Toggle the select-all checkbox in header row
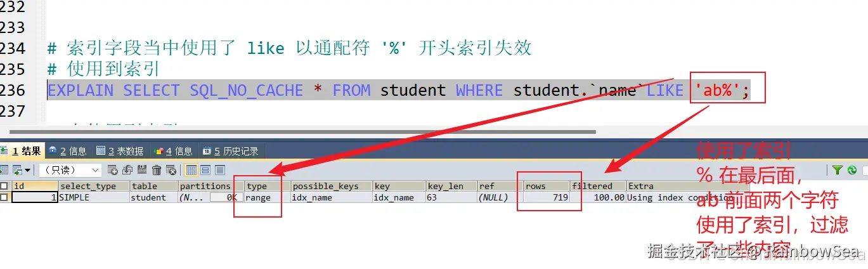The width and height of the screenshot is (868, 269). [4, 186]
